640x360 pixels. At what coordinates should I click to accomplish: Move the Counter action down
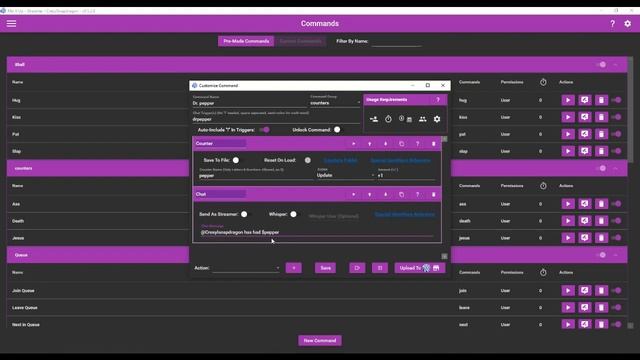385,144
